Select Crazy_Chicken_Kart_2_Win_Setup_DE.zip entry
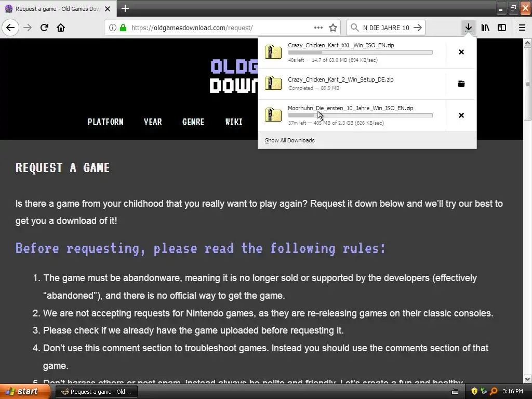 [x=352, y=84]
